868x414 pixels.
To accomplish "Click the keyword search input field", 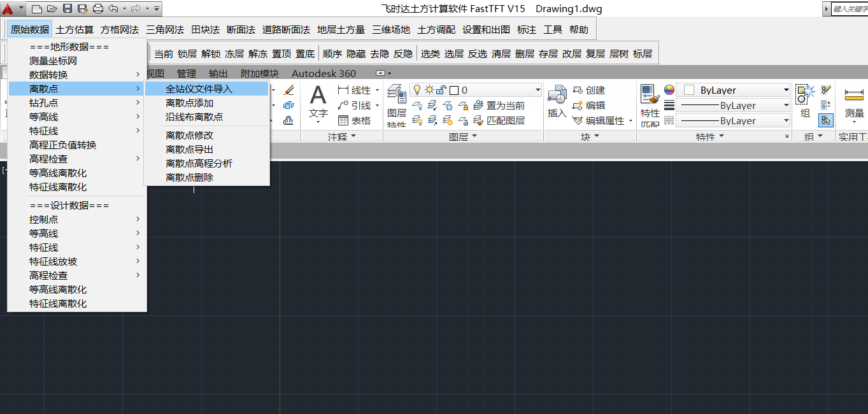I will [850, 9].
